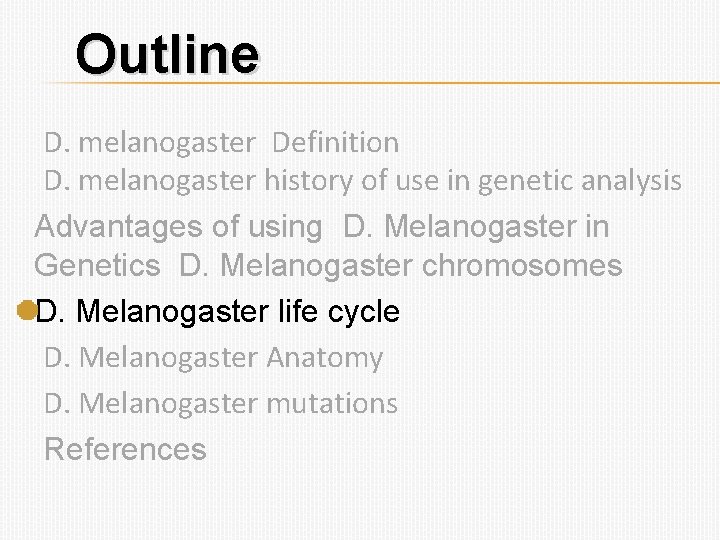The height and width of the screenshot is (540, 720).
Task: Click the word 'Anatomy'
Action: [x=324, y=358]
